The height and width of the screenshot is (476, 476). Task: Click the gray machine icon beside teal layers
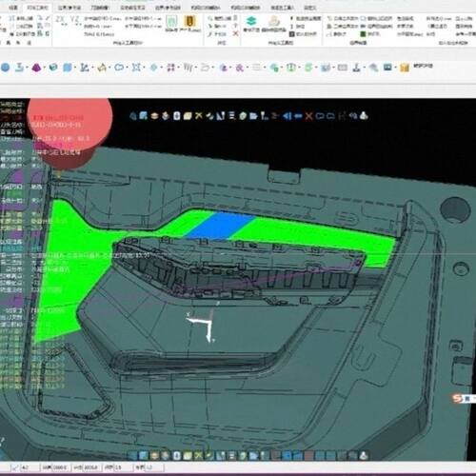tap(273, 21)
